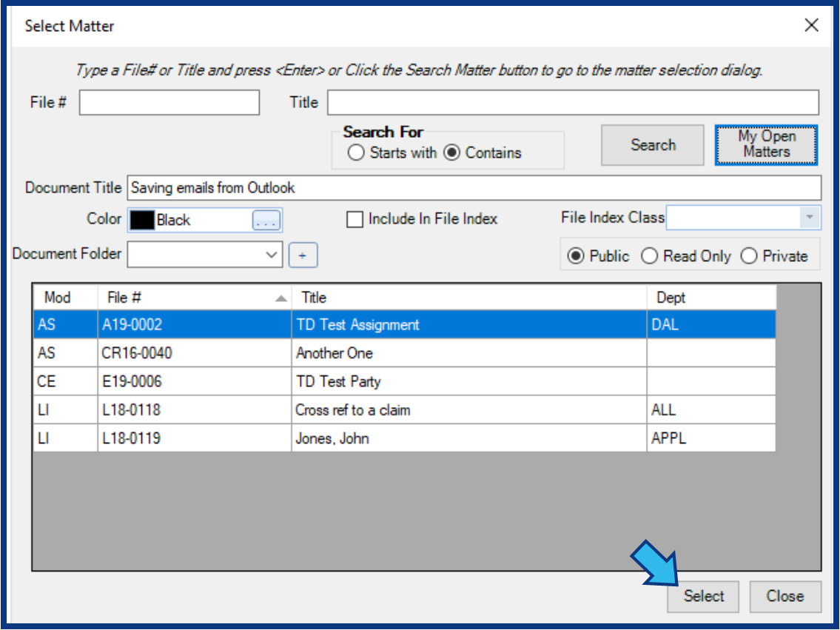Enable Include In File Index checkbox

click(x=355, y=219)
